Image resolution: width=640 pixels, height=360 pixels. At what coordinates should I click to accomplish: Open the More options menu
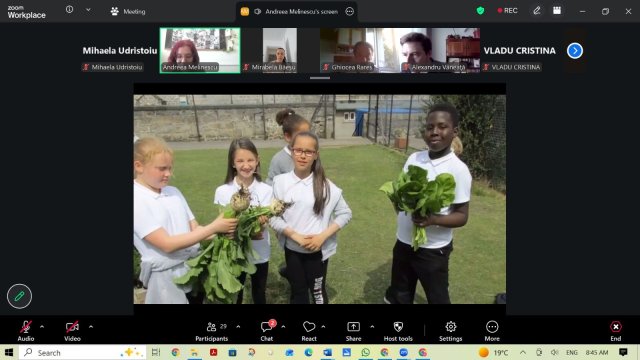click(492, 331)
